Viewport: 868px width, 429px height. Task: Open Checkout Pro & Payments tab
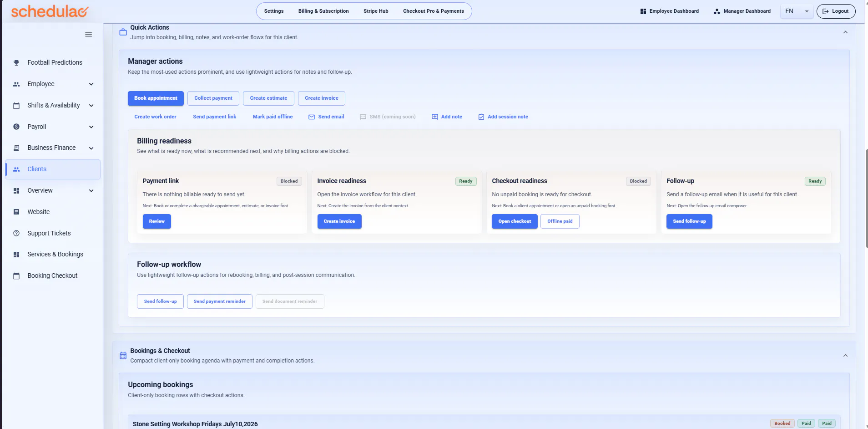434,11
